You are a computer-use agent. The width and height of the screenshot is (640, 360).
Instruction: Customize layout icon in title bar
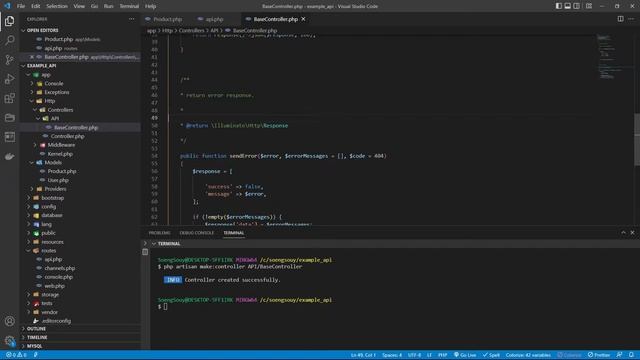point(589,6)
